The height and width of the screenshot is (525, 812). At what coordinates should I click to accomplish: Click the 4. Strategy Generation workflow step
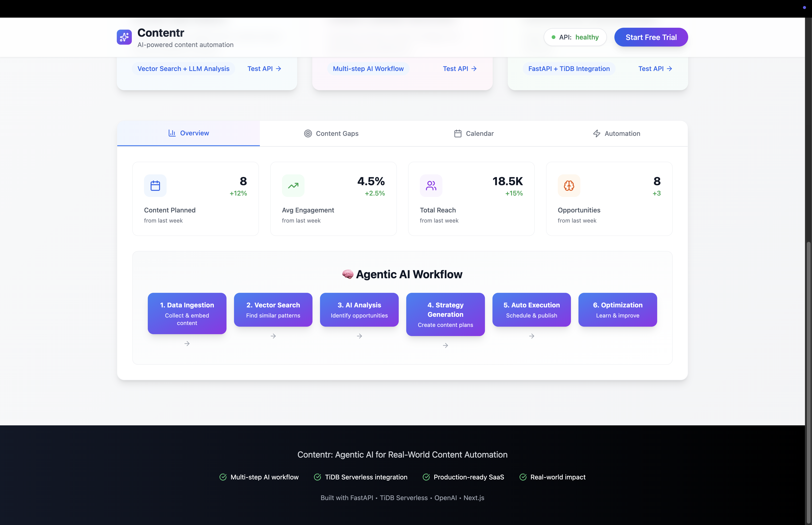point(445,314)
